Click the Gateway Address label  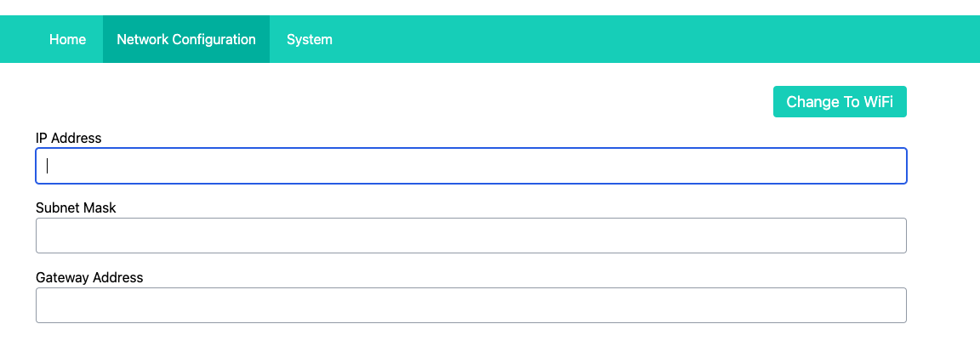[x=89, y=277]
